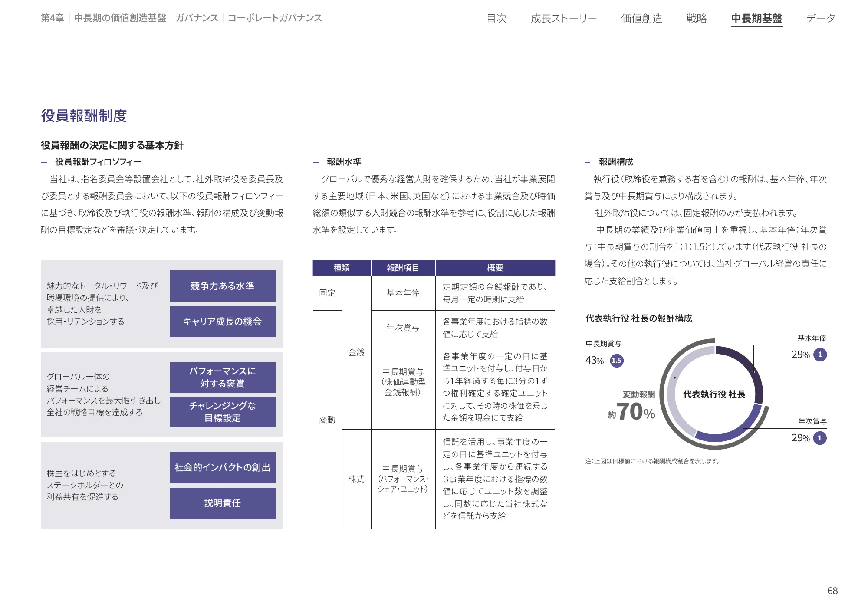Click the 役員報酬制度 heading
Image resolution: width=868 pixels, height=614 pixels.
click(85, 115)
